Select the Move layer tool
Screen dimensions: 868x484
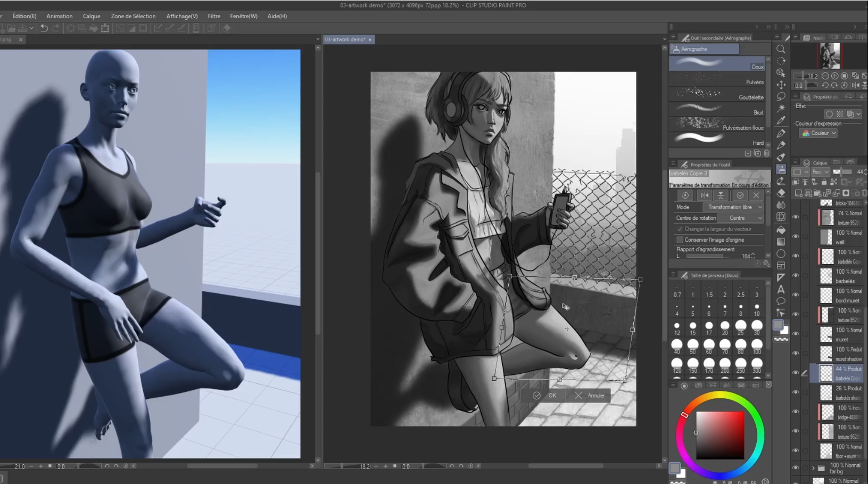coord(781,85)
